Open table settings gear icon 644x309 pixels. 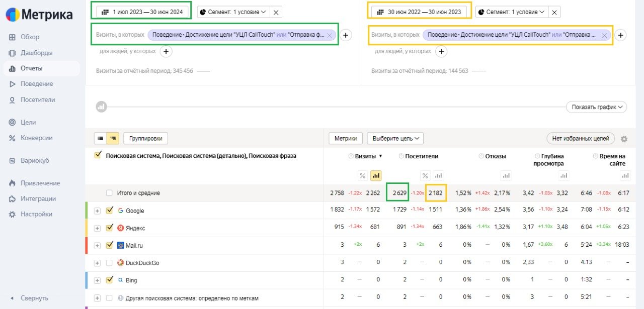[x=624, y=139]
